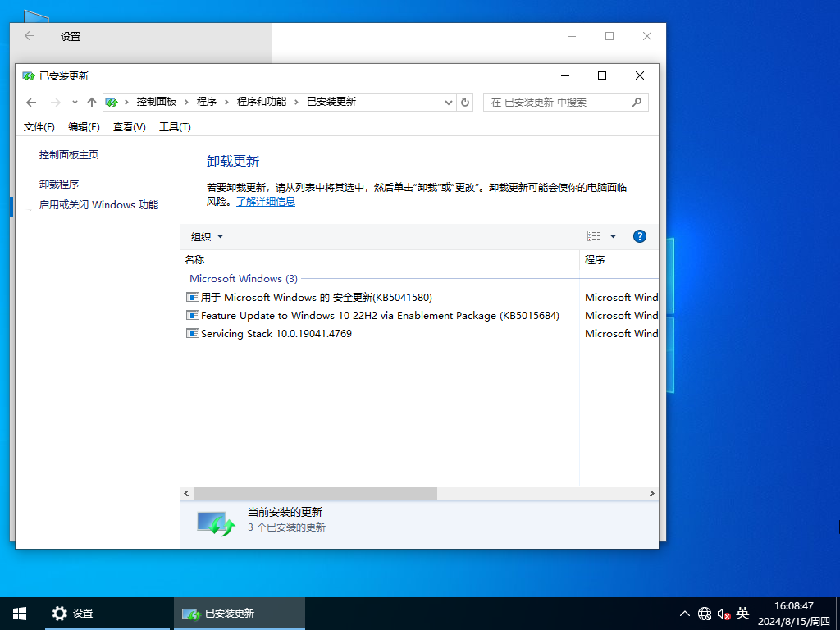Open help via the blue question mark icon
The image size is (840, 630).
point(639,236)
